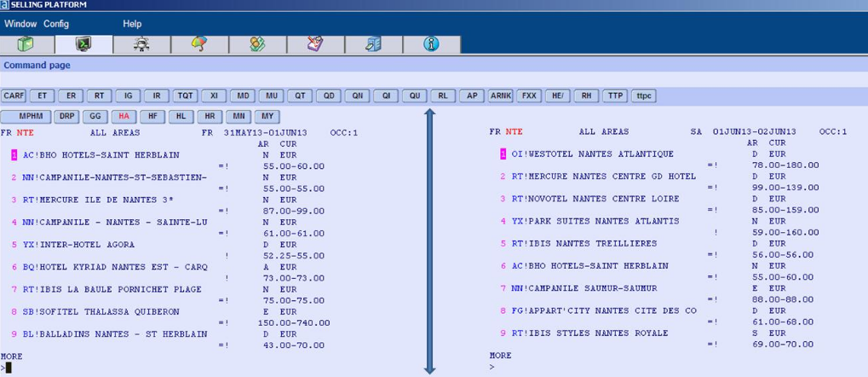
Task: Select line 1 Westotel Nantes Atlantique
Action: point(587,154)
